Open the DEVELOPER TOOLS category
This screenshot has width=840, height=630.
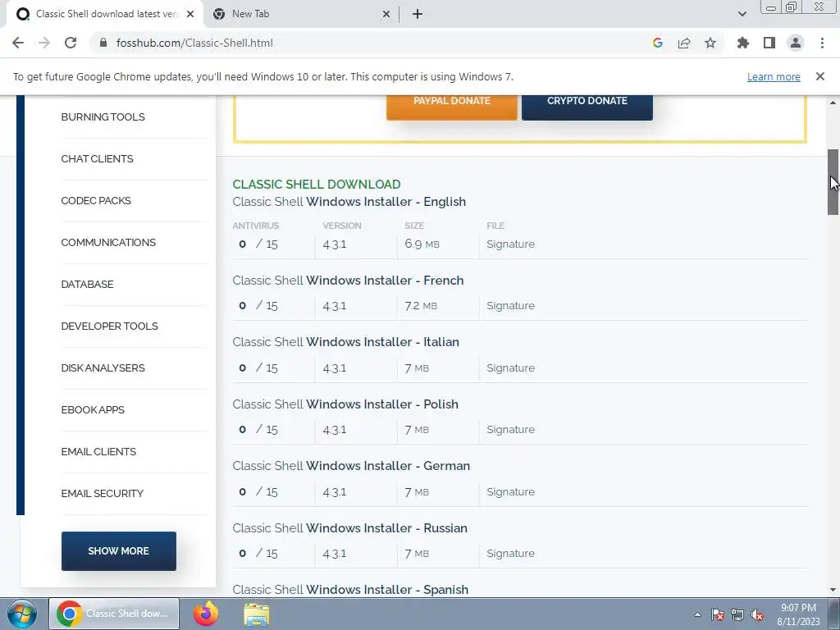pos(109,326)
